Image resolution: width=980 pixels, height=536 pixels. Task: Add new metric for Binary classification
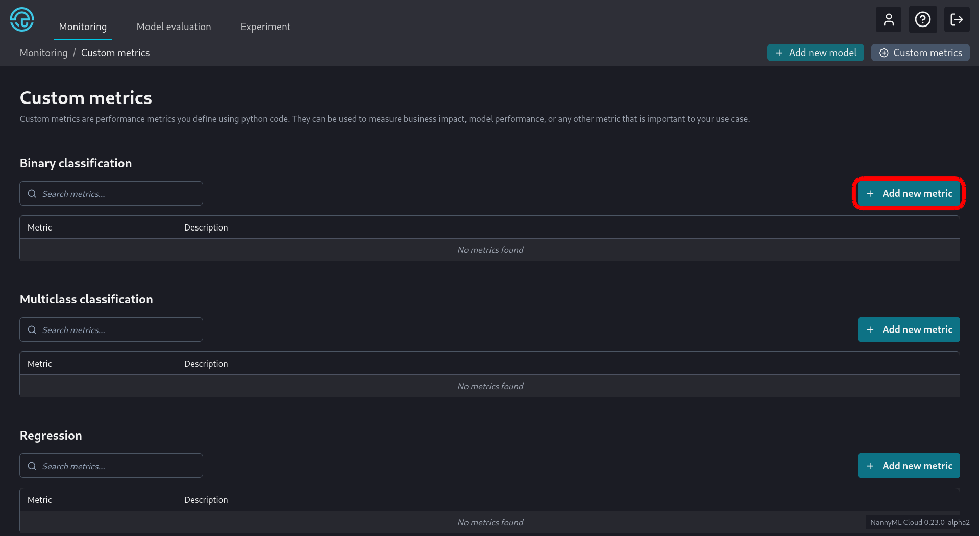[909, 194]
